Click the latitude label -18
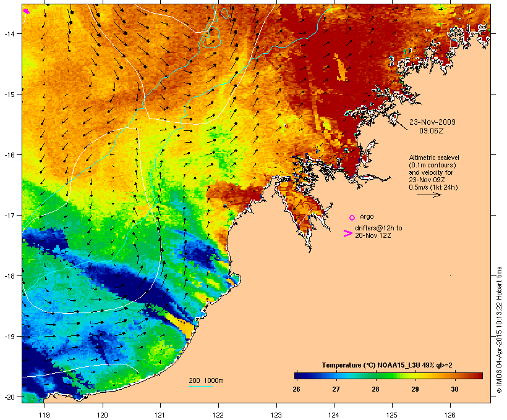The height and width of the screenshot is (420, 507). pyautogui.click(x=9, y=275)
